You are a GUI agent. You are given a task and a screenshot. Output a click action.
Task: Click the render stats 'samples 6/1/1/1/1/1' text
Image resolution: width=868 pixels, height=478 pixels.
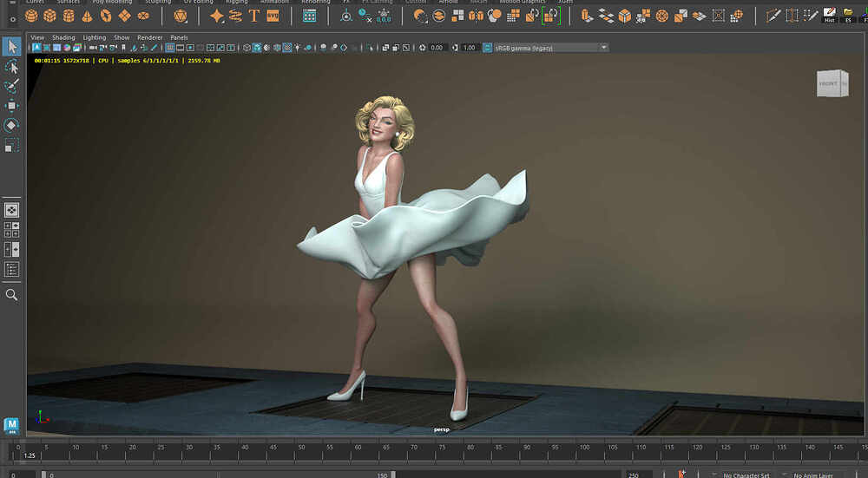(x=148, y=61)
